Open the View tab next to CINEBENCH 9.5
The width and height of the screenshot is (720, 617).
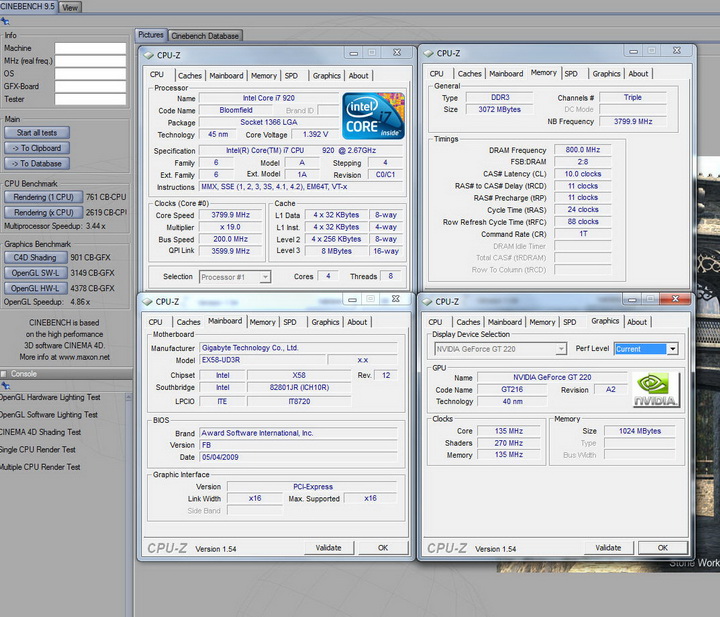click(70, 7)
